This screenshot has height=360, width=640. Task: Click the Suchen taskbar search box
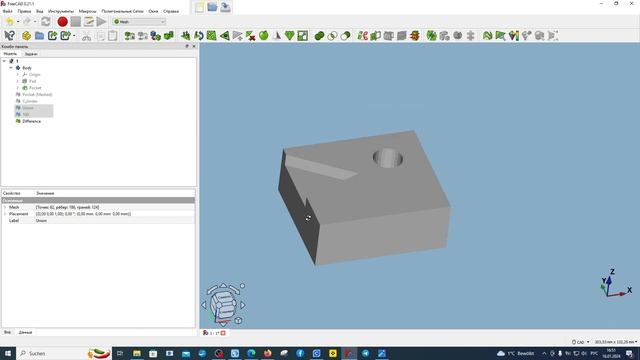click(x=64, y=353)
